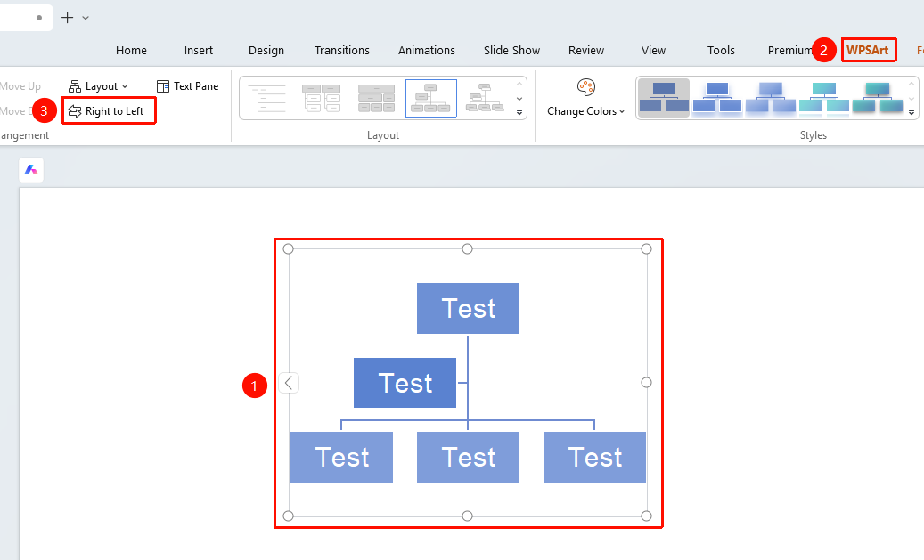Choose the first layout thumbnail with plain lines

(267, 98)
